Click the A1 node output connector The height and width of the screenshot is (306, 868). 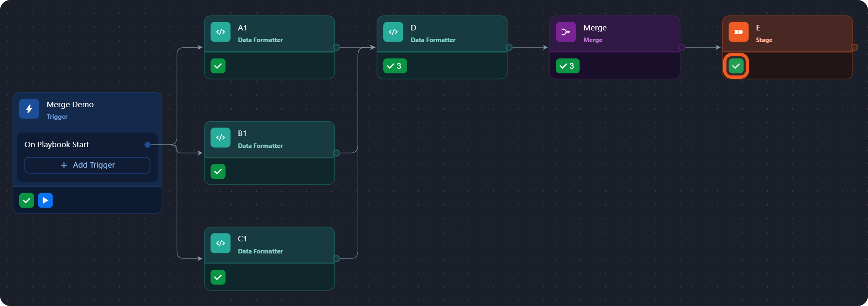click(x=337, y=48)
